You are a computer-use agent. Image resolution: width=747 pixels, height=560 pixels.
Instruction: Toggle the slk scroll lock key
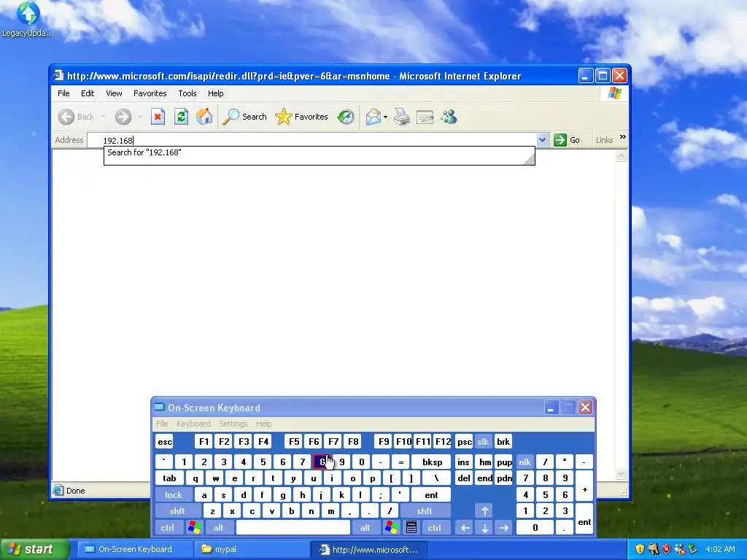click(483, 442)
